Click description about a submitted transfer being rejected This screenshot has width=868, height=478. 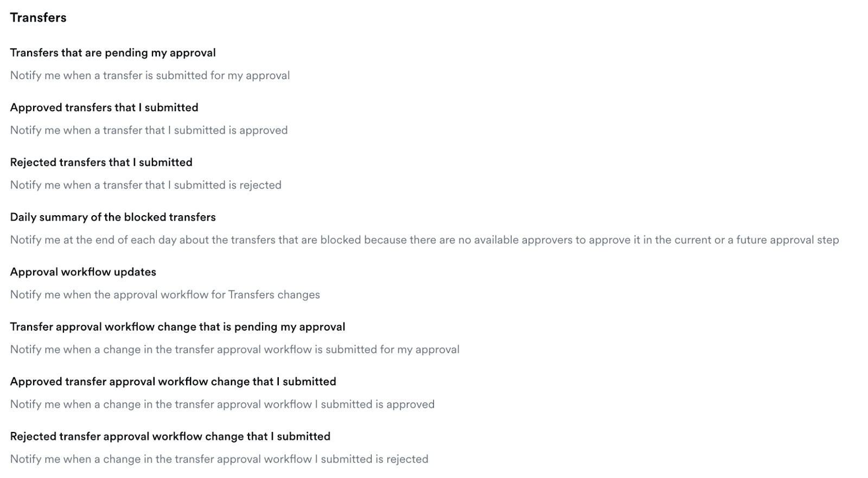point(145,185)
